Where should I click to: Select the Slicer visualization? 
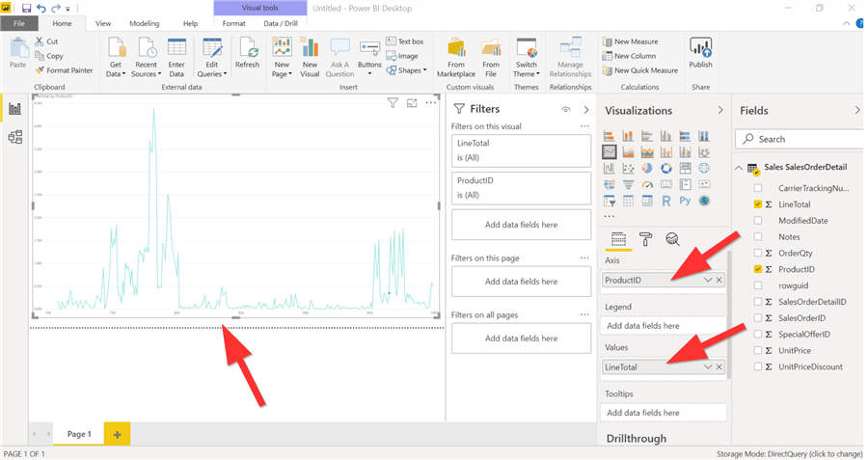(609, 201)
